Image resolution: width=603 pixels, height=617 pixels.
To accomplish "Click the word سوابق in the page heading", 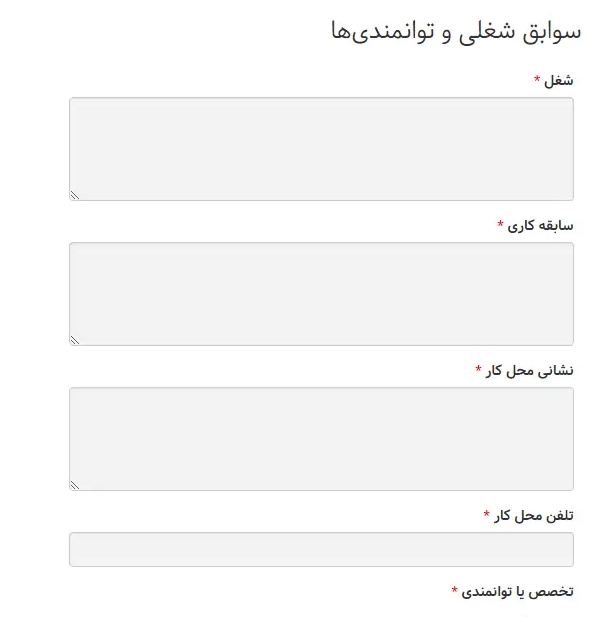I will tap(551, 31).
